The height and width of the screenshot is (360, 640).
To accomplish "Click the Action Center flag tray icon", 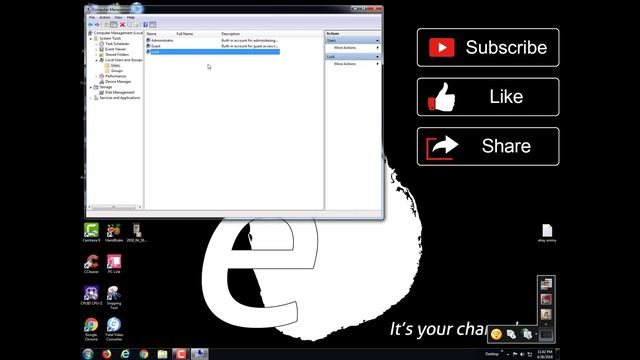I will [x=515, y=354].
